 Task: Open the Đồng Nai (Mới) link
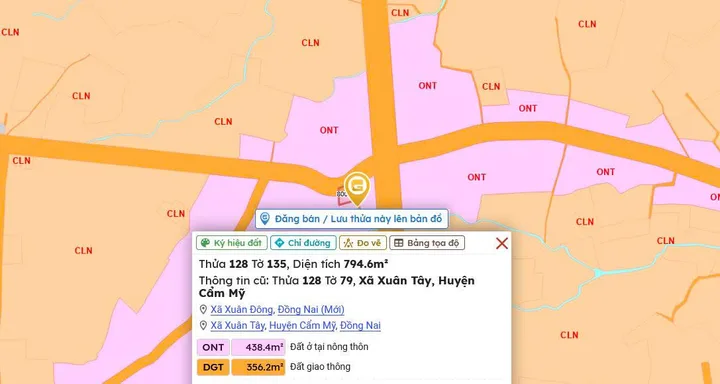[311, 310]
